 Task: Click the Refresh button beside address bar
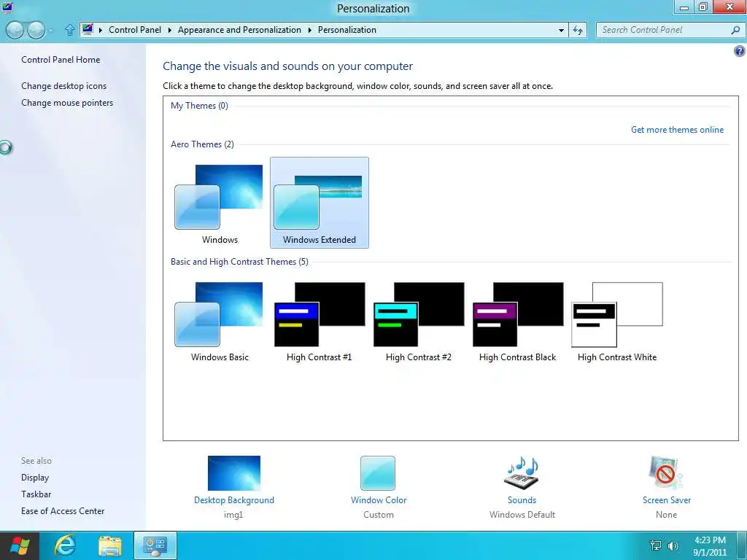coord(578,30)
